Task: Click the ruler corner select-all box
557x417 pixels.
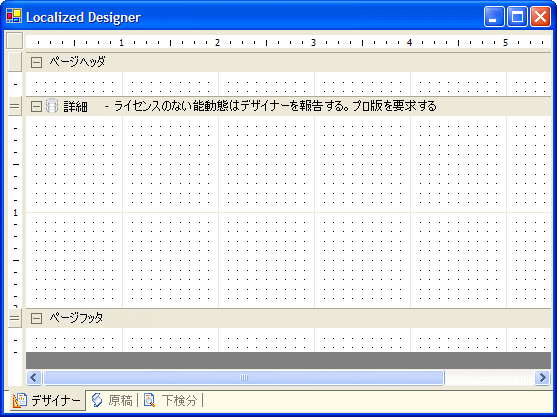Action: [15, 40]
